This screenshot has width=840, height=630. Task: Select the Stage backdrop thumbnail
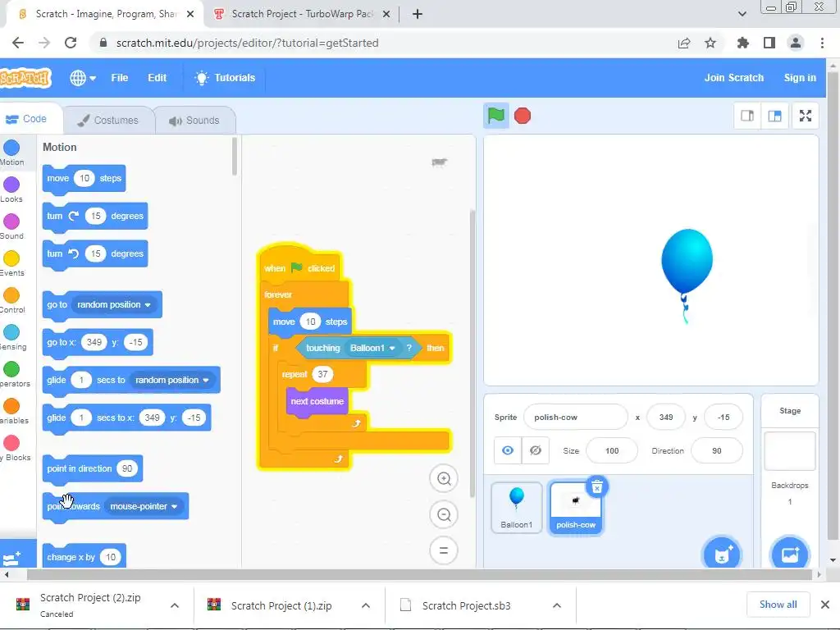[790, 451]
